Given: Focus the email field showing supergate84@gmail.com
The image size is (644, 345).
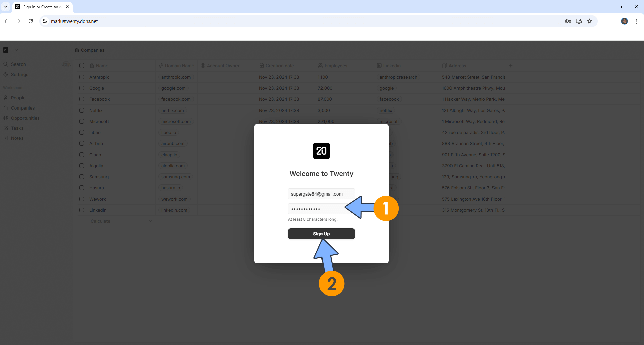Looking at the screenshot, I should pos(321,194).
